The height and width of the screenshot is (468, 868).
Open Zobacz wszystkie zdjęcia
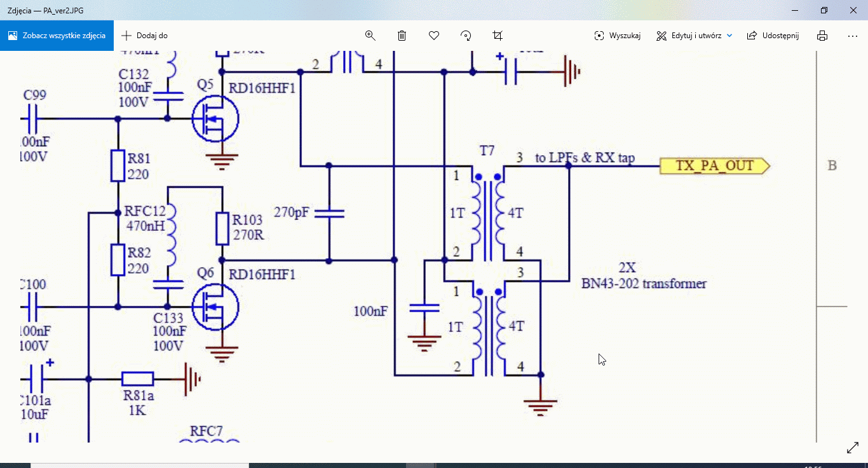57,36
